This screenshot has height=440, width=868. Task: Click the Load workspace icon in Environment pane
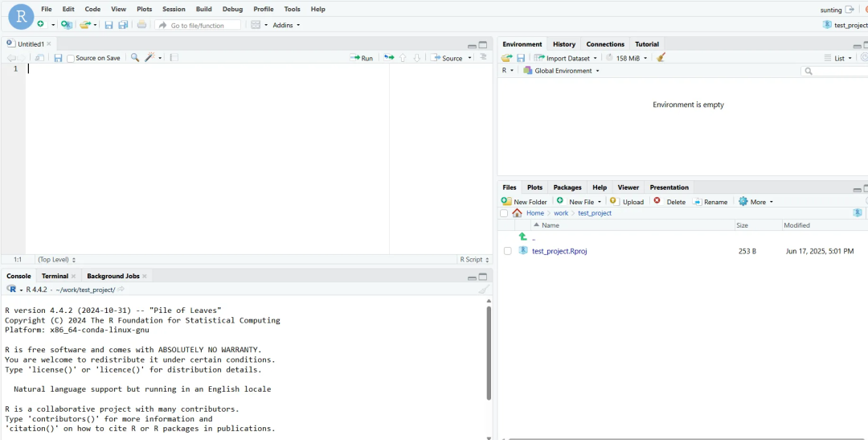(x=506, y=58)
